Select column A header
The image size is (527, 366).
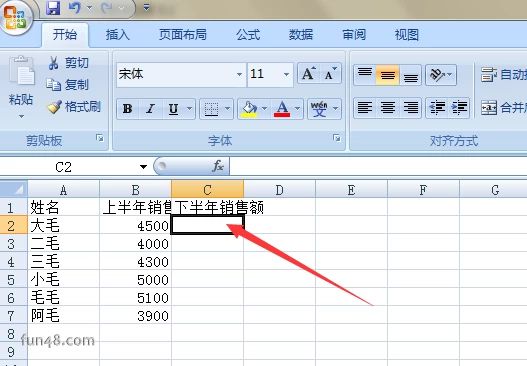[64, 190]
